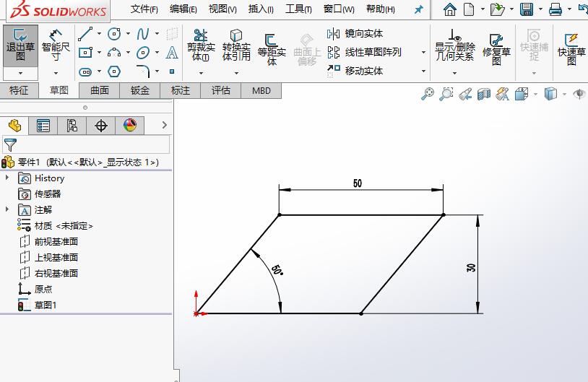
Task: Open the 插入(I) menu
Action: click(261, 9)
